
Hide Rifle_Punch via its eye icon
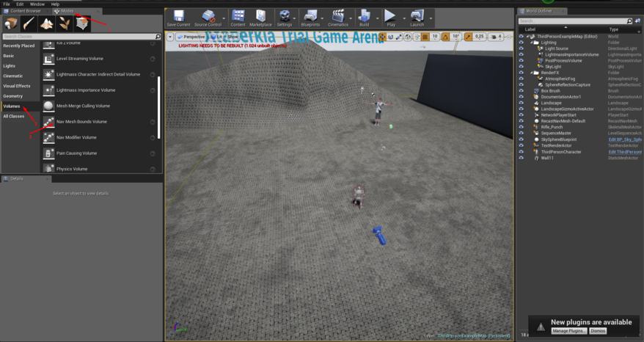pos(522,127)
